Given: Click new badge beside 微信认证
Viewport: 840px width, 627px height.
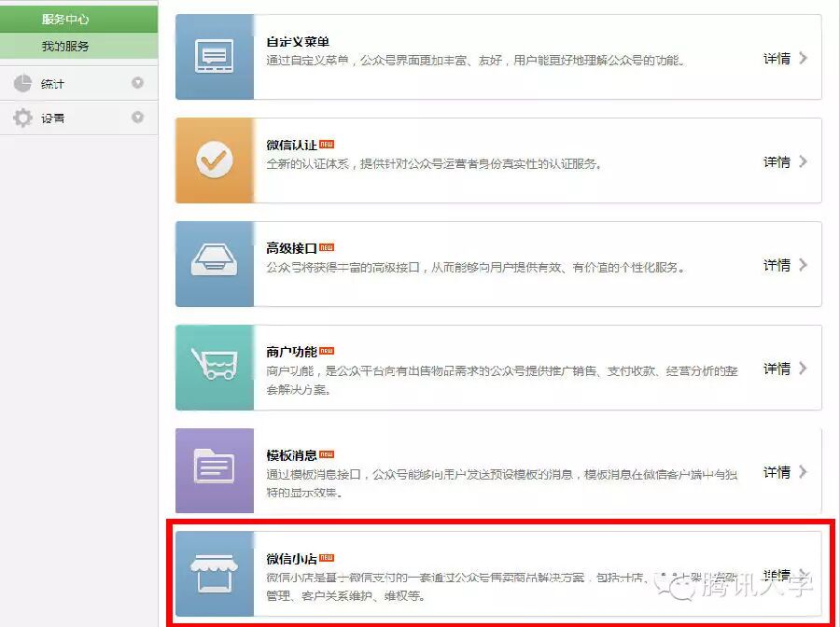Looking at the screenshot, I should (x=327, y=144).
